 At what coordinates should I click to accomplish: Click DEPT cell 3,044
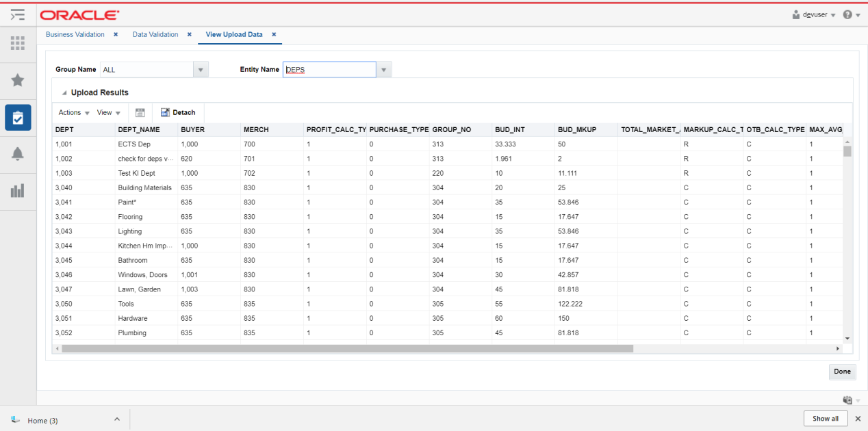coord(64,246)
